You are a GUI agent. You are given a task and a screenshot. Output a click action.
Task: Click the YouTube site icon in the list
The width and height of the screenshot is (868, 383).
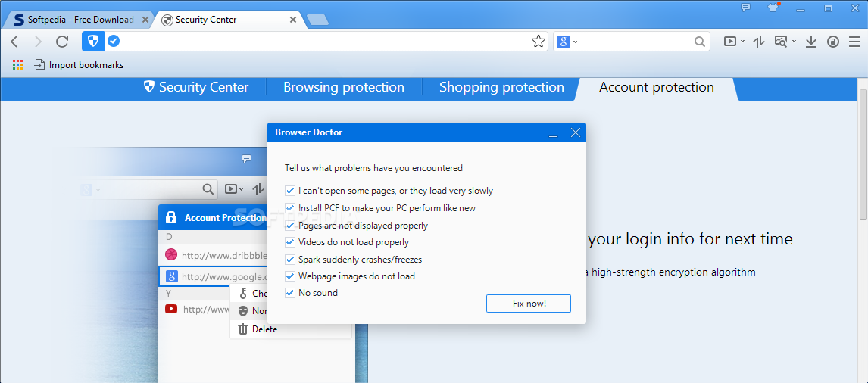[171, 309]
